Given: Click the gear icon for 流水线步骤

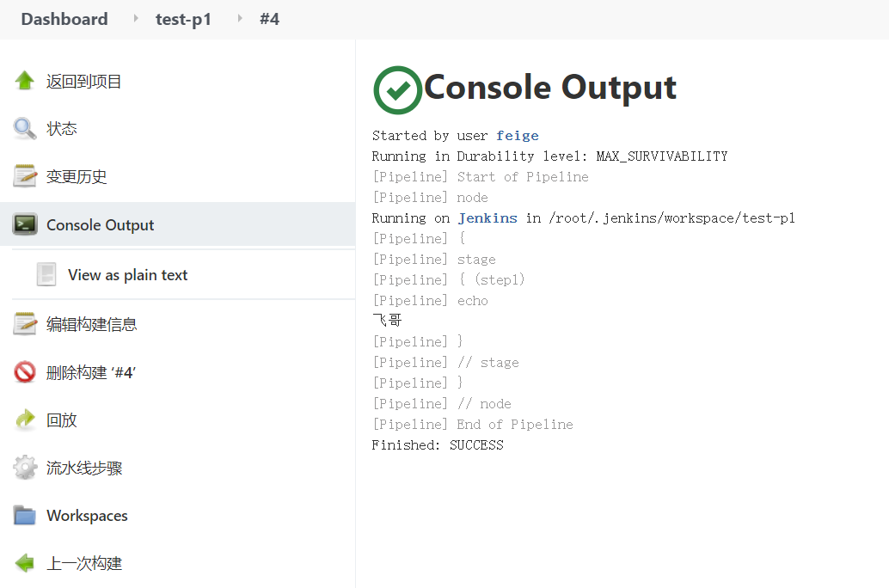Looking at the screenshot, I should 25,468.
